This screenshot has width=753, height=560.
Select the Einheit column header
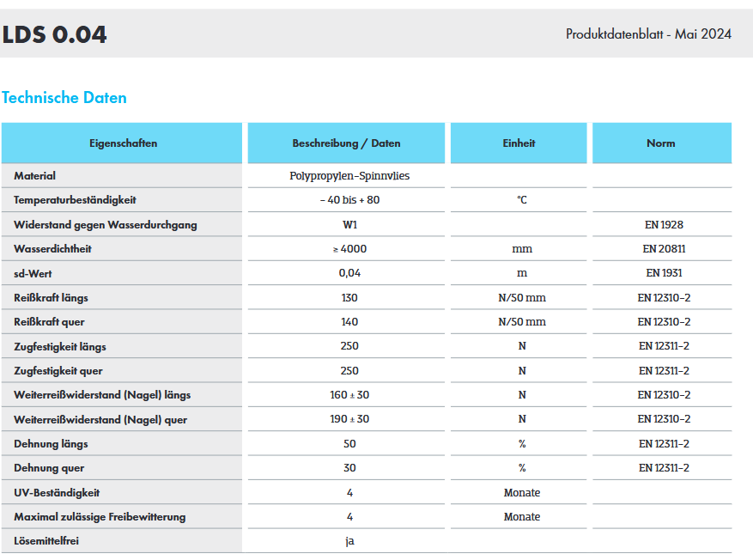coord(519,143)
